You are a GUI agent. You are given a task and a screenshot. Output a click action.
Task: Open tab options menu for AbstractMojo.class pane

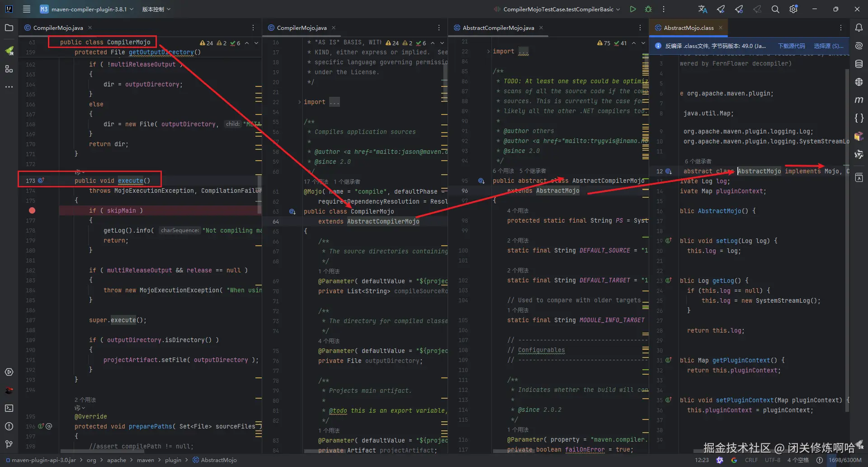coord(841,28)
